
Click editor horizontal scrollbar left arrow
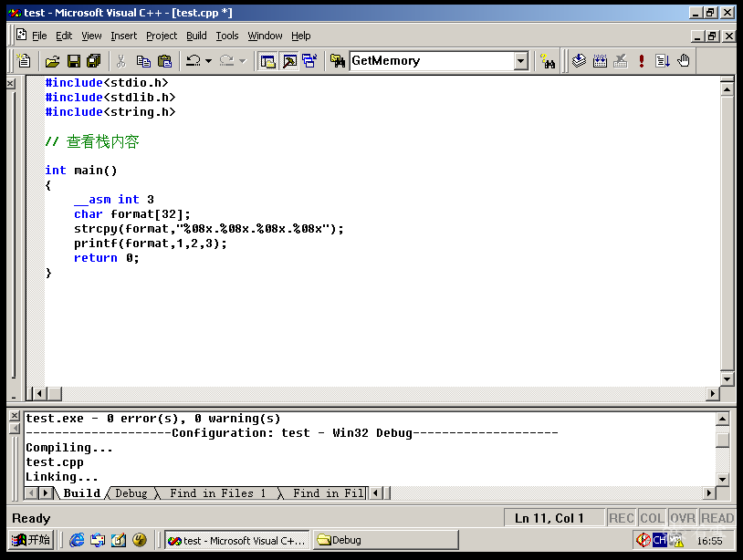[x=40, y=393]
